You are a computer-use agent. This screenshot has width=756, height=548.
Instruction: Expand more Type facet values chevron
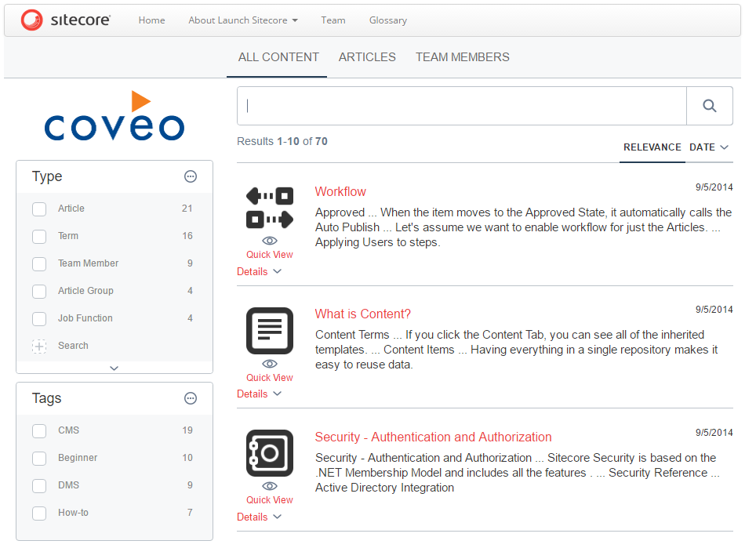click(x=114, y=368)
